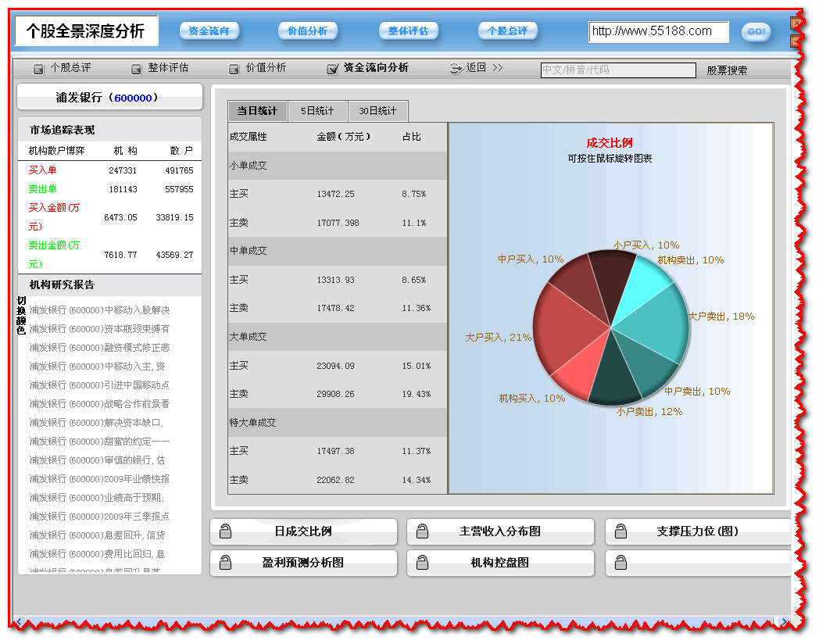The height and width of the screenshot is (644, 819).
Task: Click the lock icon on 主营收入分布图
Action: pos(423,531)
